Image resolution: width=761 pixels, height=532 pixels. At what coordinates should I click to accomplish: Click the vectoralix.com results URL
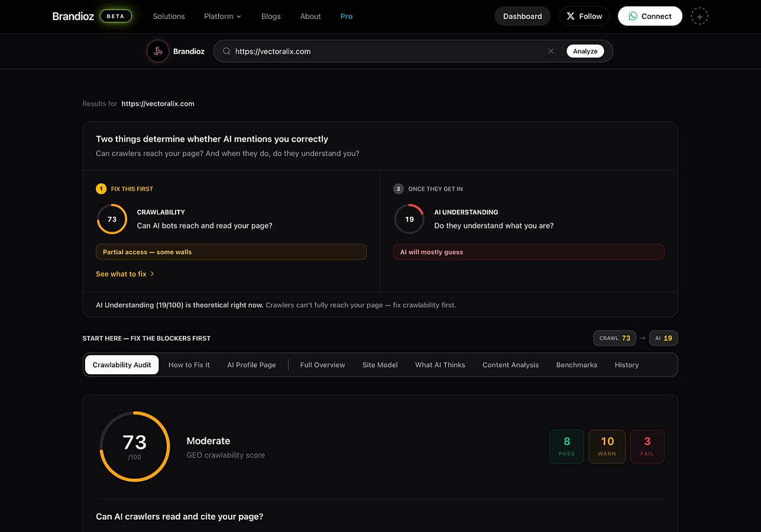(158, 103)
